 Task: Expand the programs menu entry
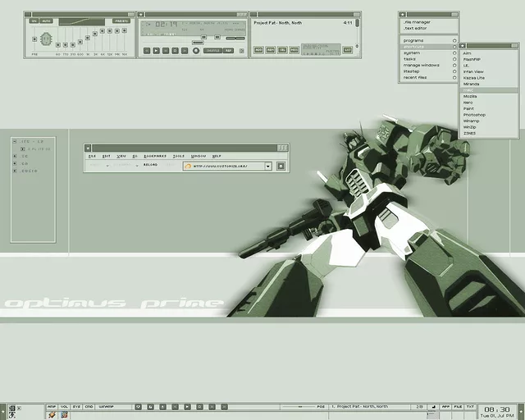pyautogui.click(x=428, y=40)
